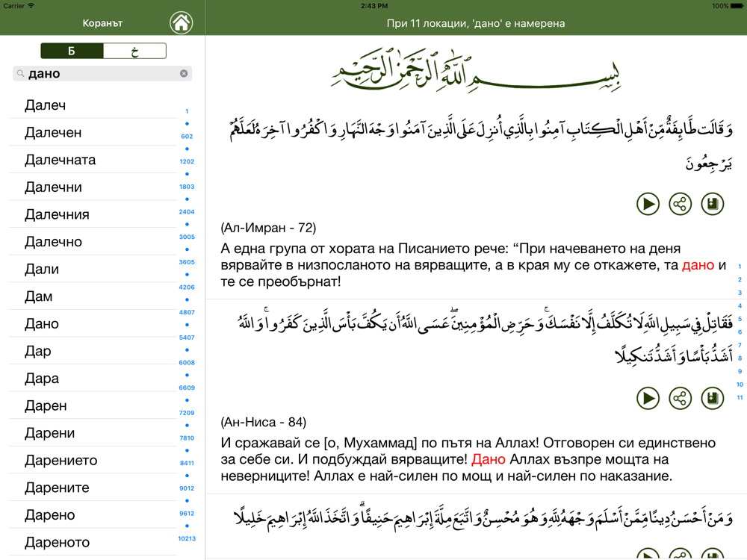The image size is (747, 560).
Task: Share the Ан-Ниса 84 verse
Action: coord(681,398)
